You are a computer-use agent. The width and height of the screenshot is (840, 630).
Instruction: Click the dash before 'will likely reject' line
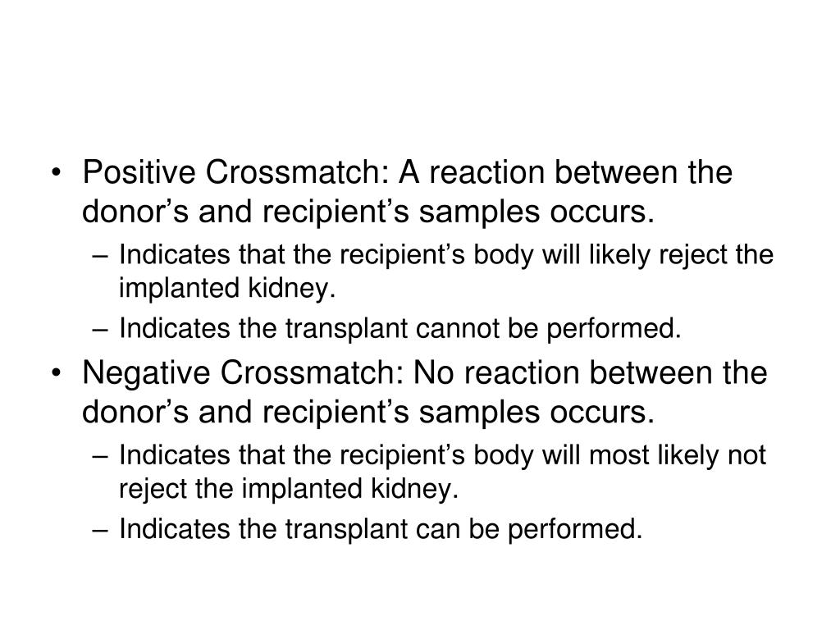pos(105,256)
